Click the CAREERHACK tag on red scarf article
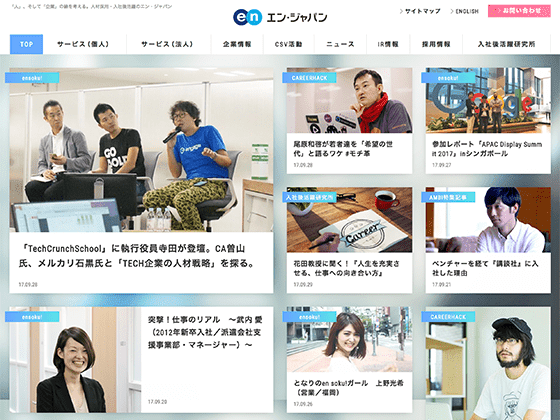 309,78
